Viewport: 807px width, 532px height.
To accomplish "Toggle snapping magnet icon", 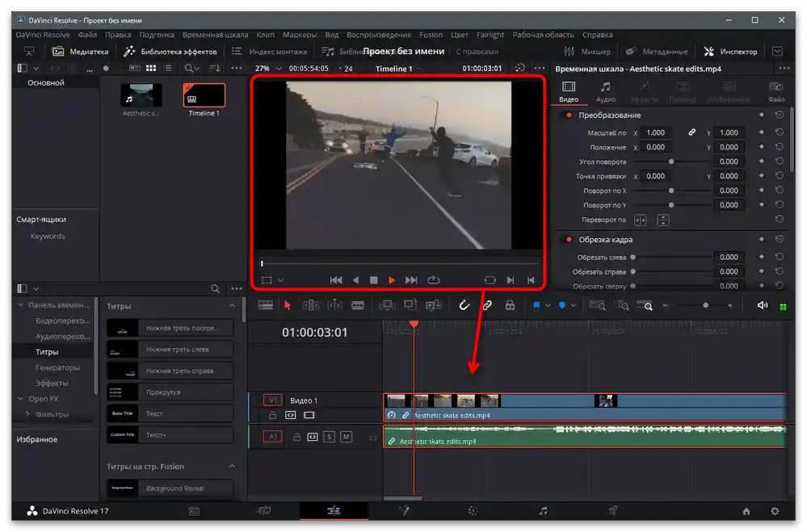I will coord(464,305).
